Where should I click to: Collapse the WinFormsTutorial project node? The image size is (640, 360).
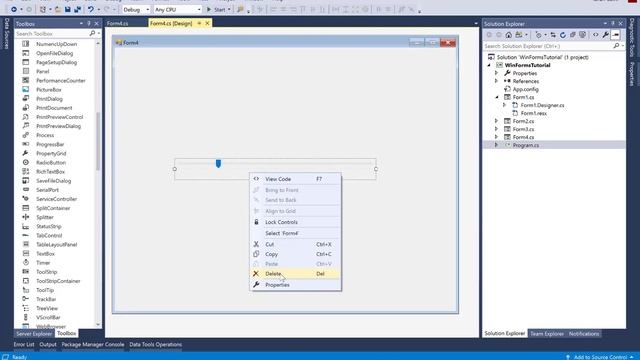click(x=489, y=65)
